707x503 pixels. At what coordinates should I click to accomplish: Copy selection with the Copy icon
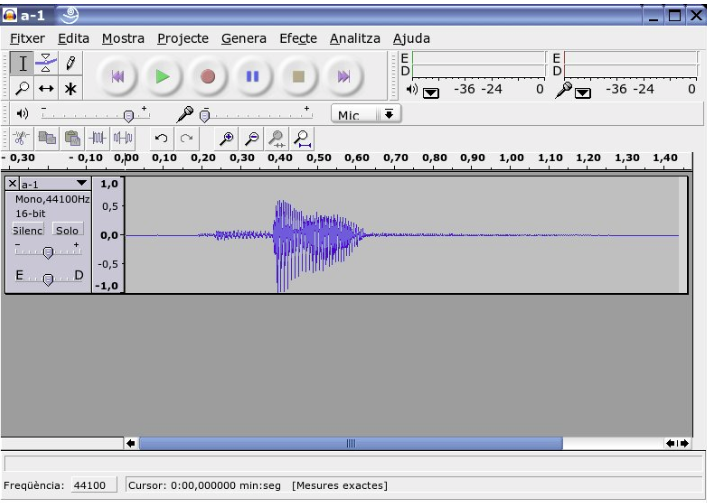point(47,138)
